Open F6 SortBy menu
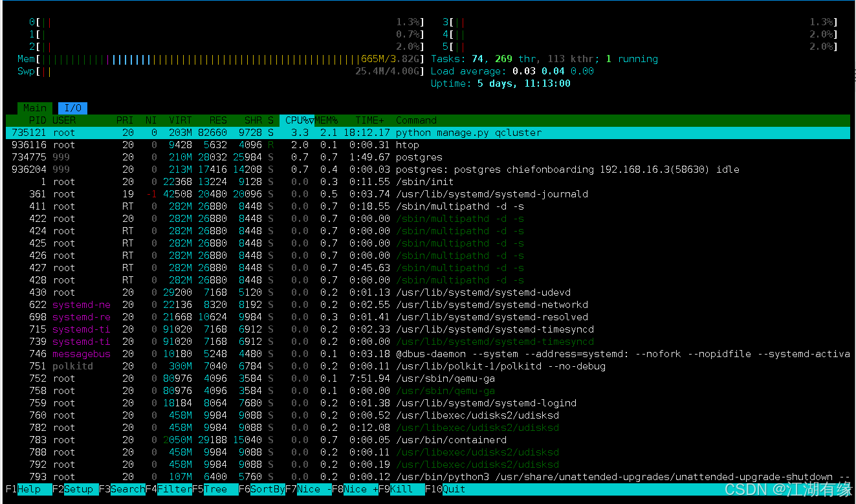The height and width of the screenshot is (504, 856). (x=261, y=489)
